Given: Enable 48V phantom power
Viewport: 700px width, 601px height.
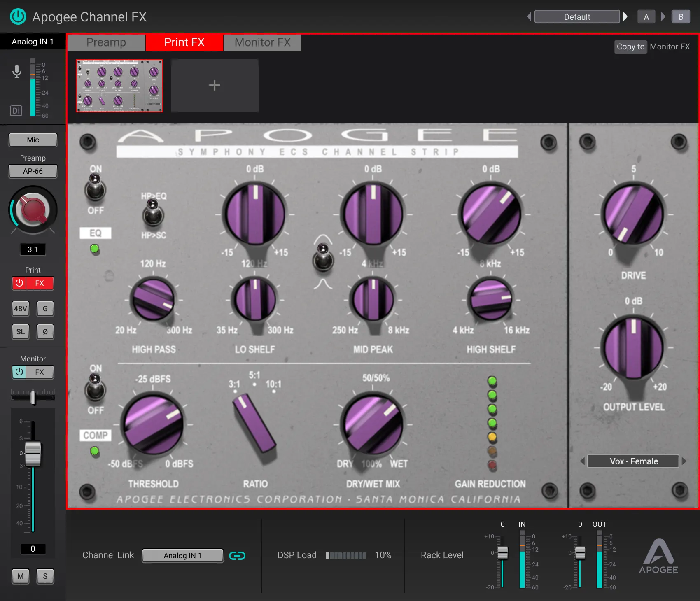Looking at the screenshot, I should coord(21,309).
